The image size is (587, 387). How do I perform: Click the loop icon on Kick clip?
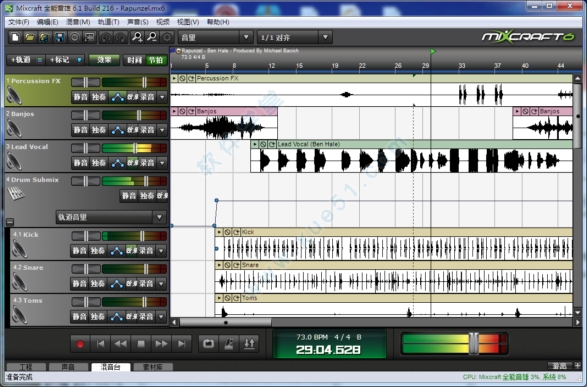coord(236,232)
